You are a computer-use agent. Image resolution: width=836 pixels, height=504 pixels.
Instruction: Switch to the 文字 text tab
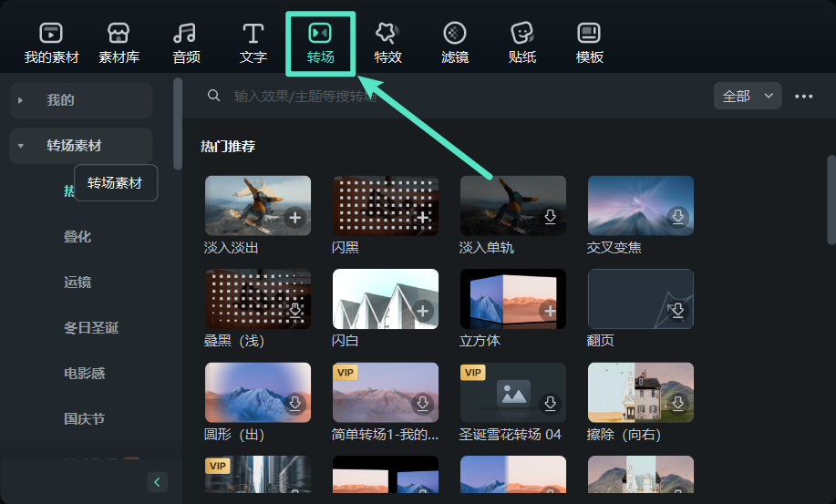click(253, 43)
